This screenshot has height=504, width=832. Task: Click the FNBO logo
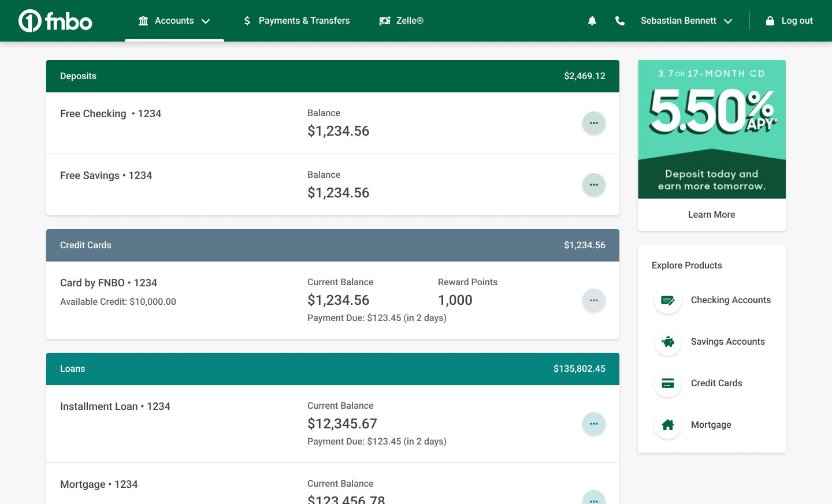pyautogui.click(x=55, y=21)
